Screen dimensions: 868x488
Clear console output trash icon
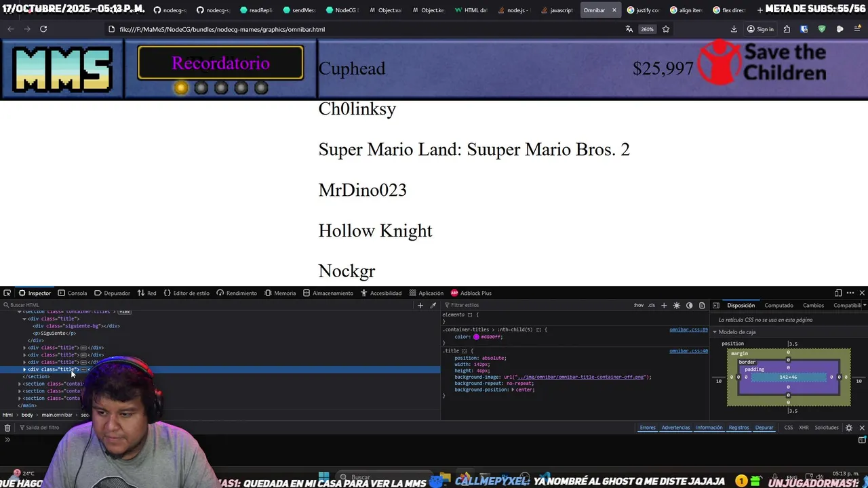click(7, 428)
